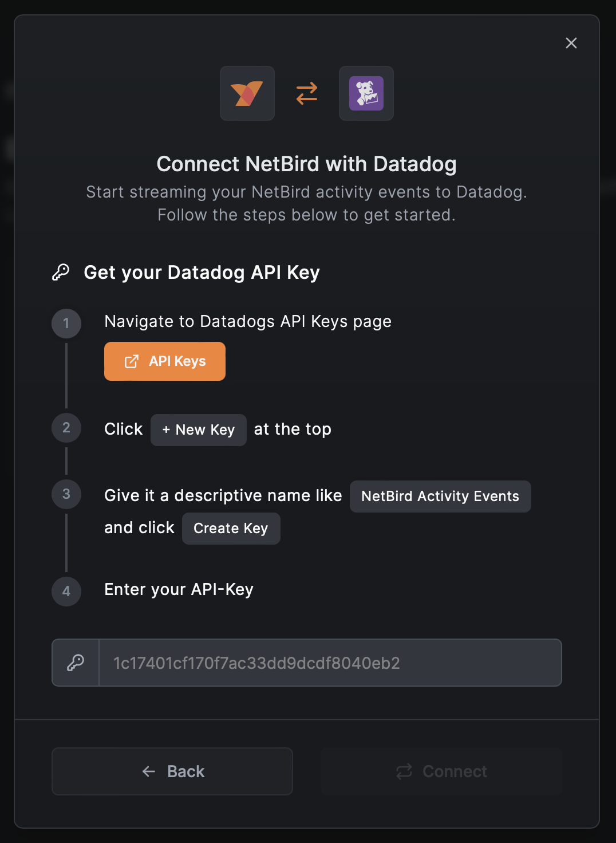
Task: Click the Back button
Action: tap(172, 771)
